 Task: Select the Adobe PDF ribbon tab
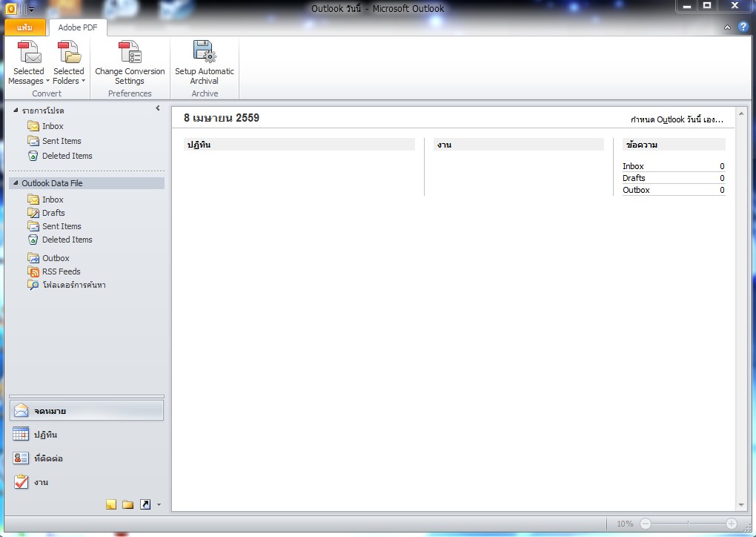(x=78, y=27)
